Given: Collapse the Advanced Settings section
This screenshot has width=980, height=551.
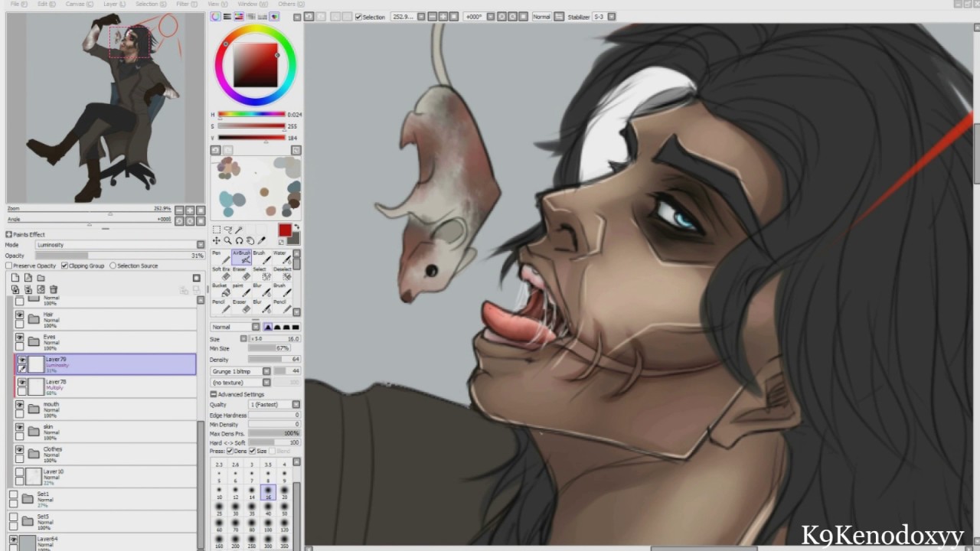Looking at the screenshot, I should click(x=214, y=394).
